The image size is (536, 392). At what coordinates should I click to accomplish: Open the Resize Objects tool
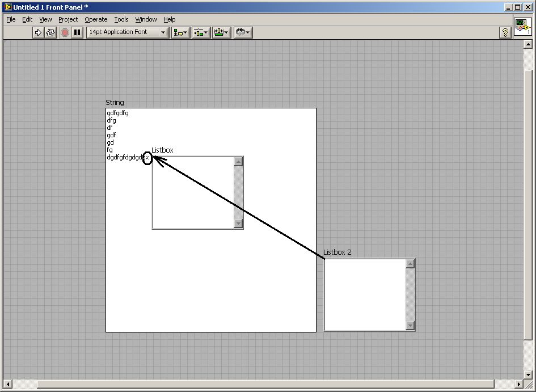pos(222,32)
